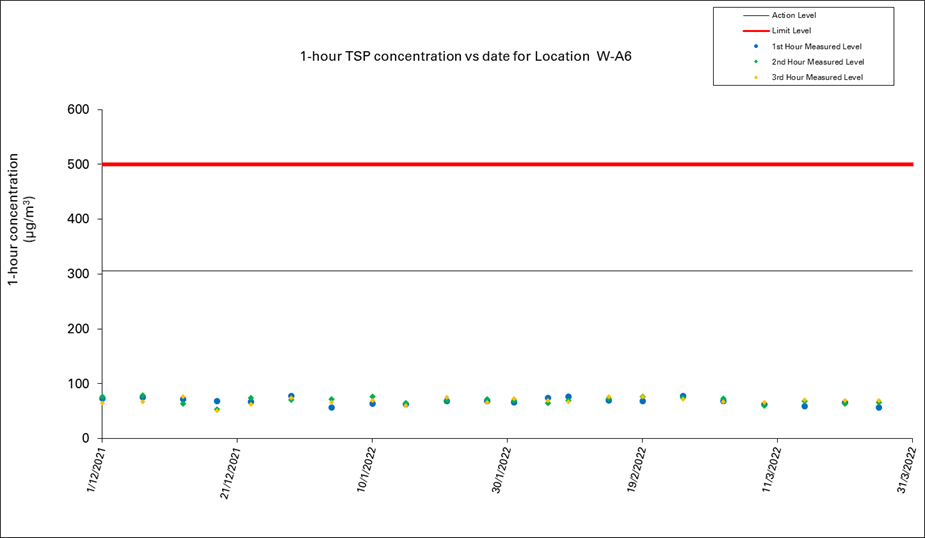
Task: Click the "Action Level" legend entry
Action: point(794,15)
